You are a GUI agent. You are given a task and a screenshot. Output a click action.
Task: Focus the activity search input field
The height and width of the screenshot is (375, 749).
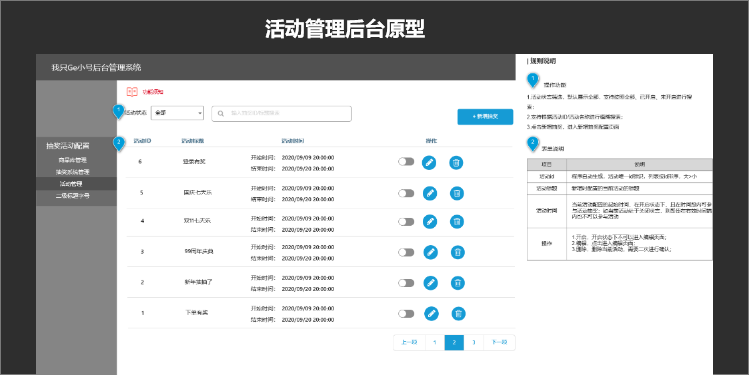pos(281,114)
